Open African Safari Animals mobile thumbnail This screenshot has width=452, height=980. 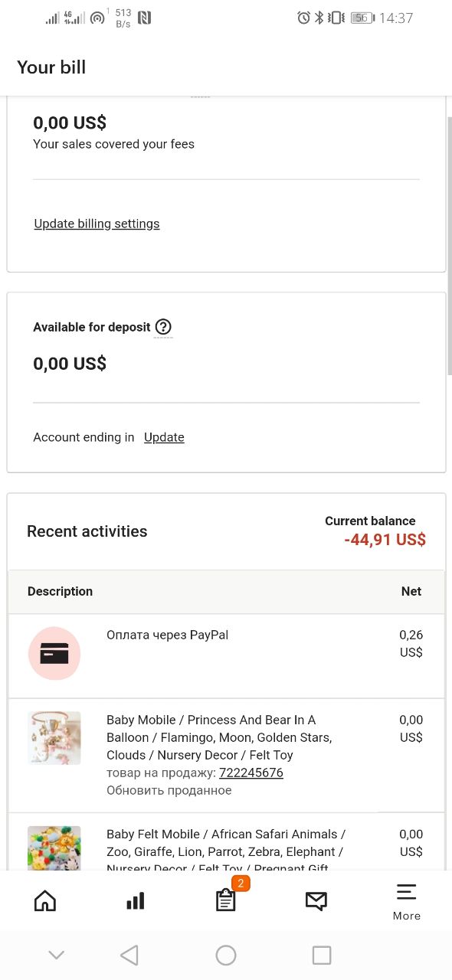pyautogui.click(x=54, y=848)
